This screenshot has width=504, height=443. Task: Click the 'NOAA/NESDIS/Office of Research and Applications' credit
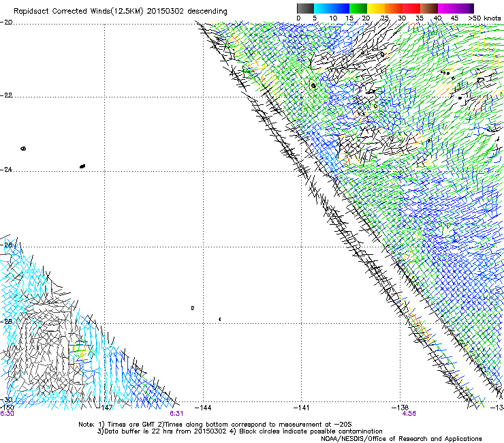[x=401, y=439]
